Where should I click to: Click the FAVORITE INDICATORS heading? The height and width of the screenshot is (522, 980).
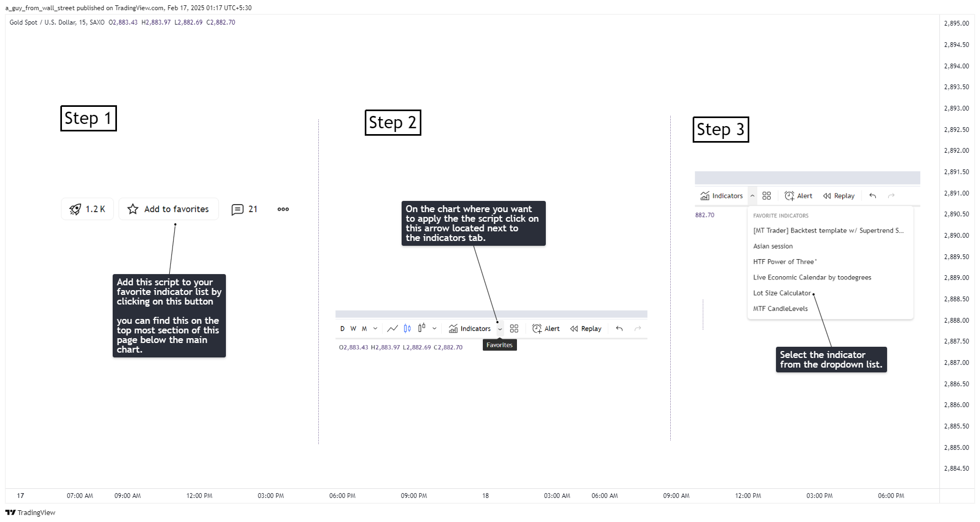781,216
